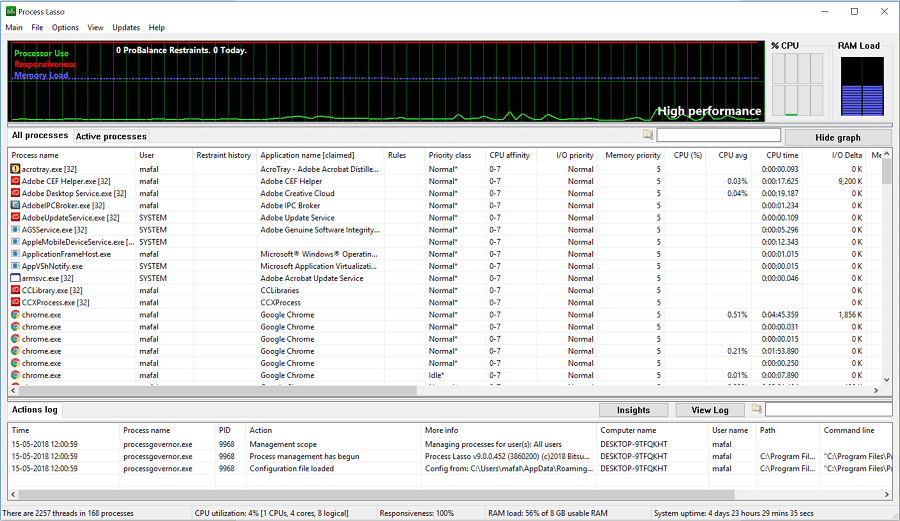Click the Actions log search icon

tap(757, 409)
